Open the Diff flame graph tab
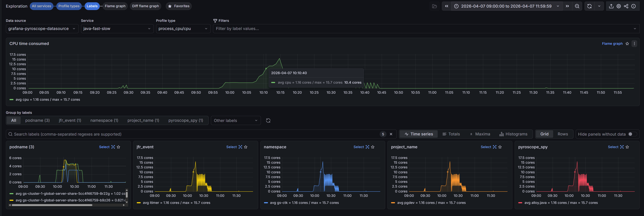The width and height of the screenshot is (644, 216). tap(145, 6)
